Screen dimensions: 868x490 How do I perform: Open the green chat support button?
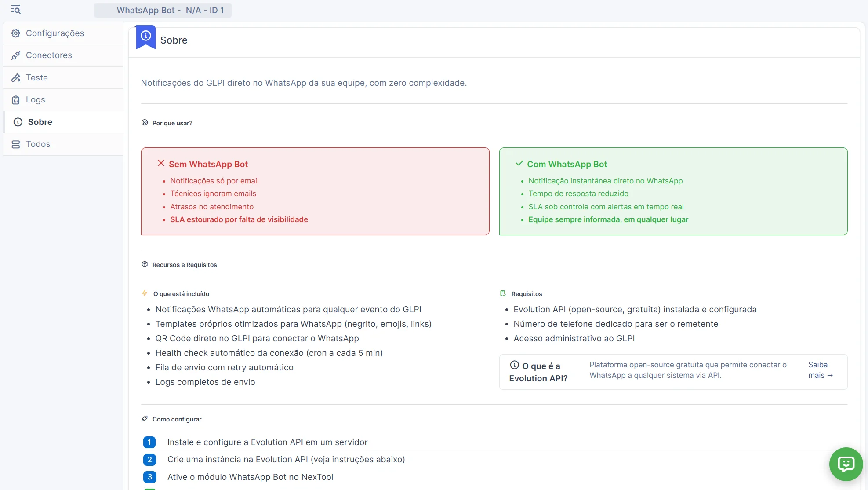click(x=846, y=464)
